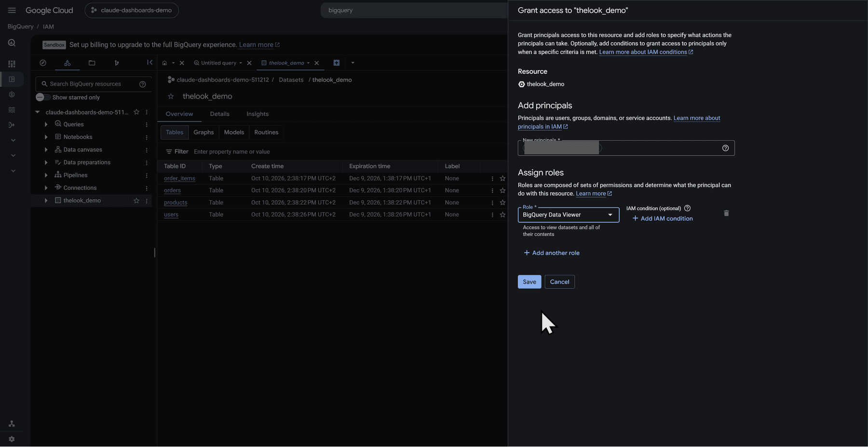This screenshot has height=447, width=868.
Task: Click the search resources help icon
Action: (142, 84)
